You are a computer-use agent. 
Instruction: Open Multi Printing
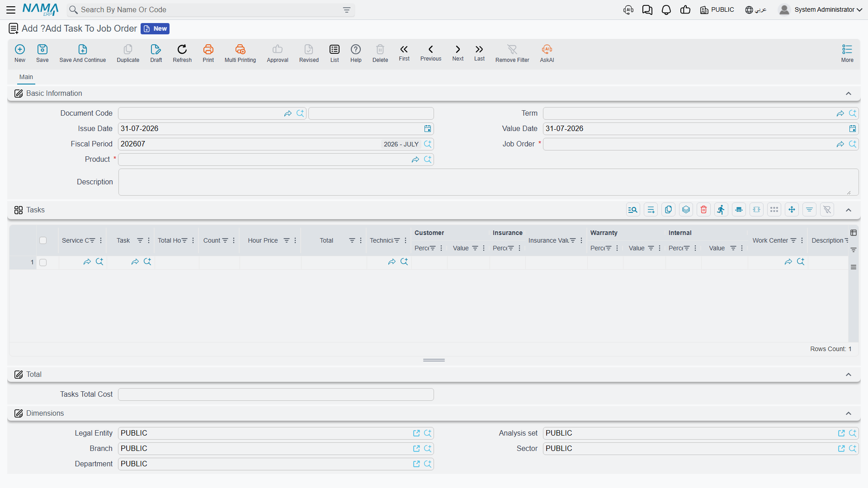coord(240,53)
